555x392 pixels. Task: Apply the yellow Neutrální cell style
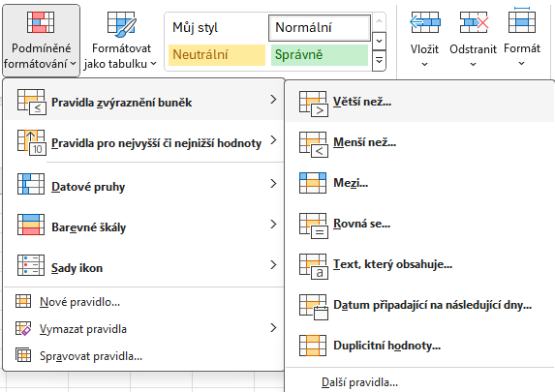click(217, 55)
